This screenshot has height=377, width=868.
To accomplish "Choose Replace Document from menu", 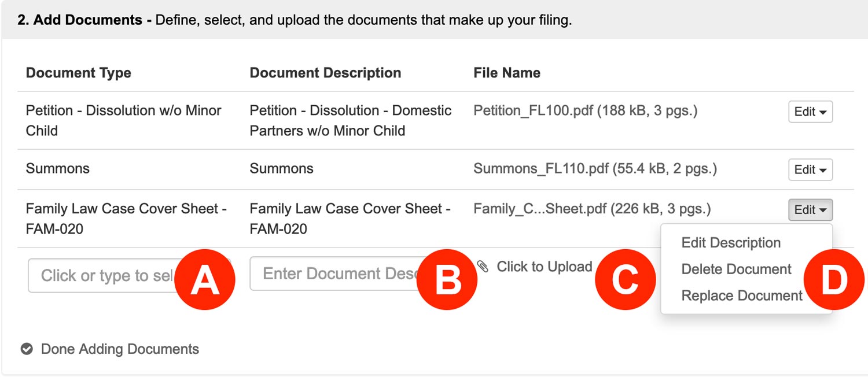I will pyautogui.click(x=742, y=295).
